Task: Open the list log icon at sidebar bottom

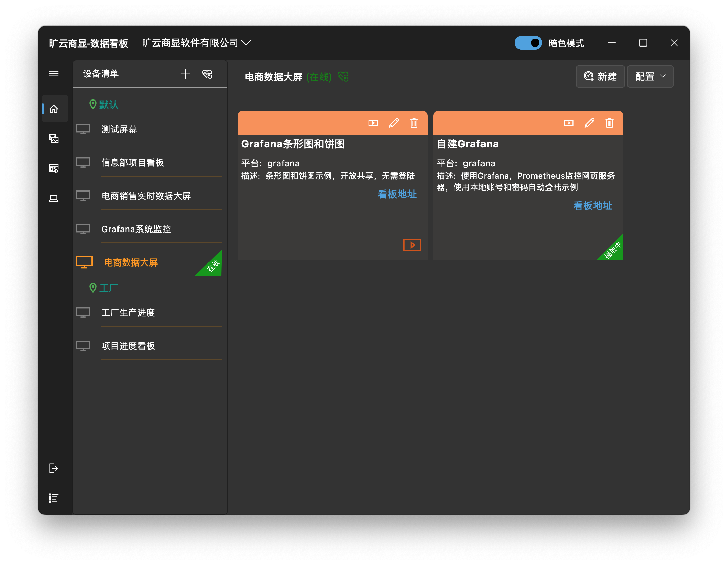Action: pyautogui.click(x=54, y=498)
